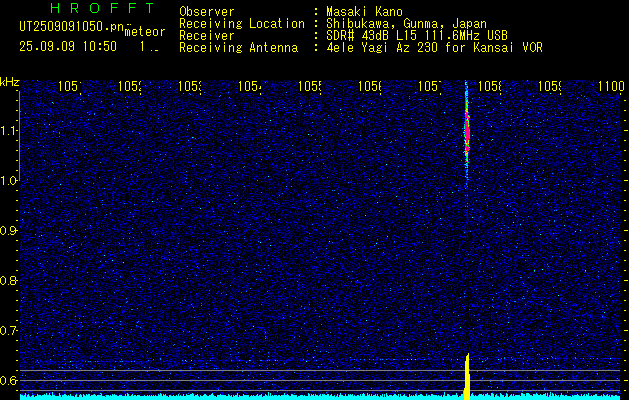
Task: Click the 0.8 kHz frequency axis label
Action: (x=9, y=280)
